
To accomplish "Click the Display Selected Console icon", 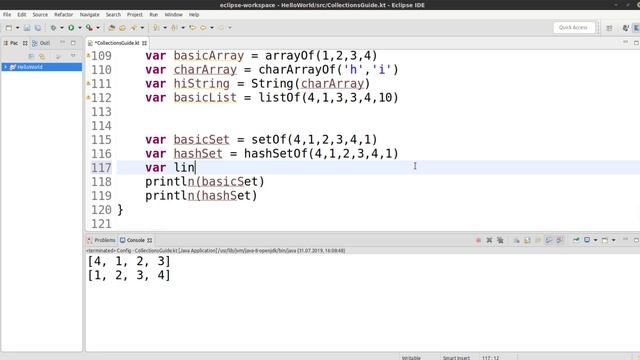I will 587,240.
